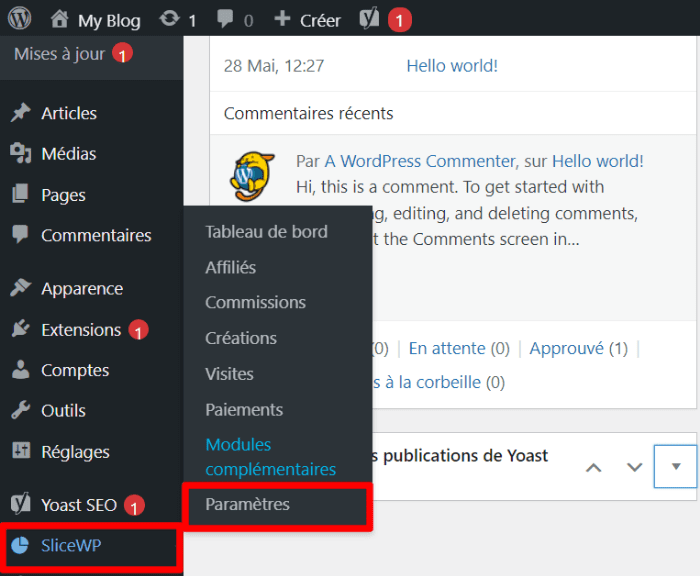Open Pages menu item
Viewport: 700px width, 576px height.
point(63,195)
